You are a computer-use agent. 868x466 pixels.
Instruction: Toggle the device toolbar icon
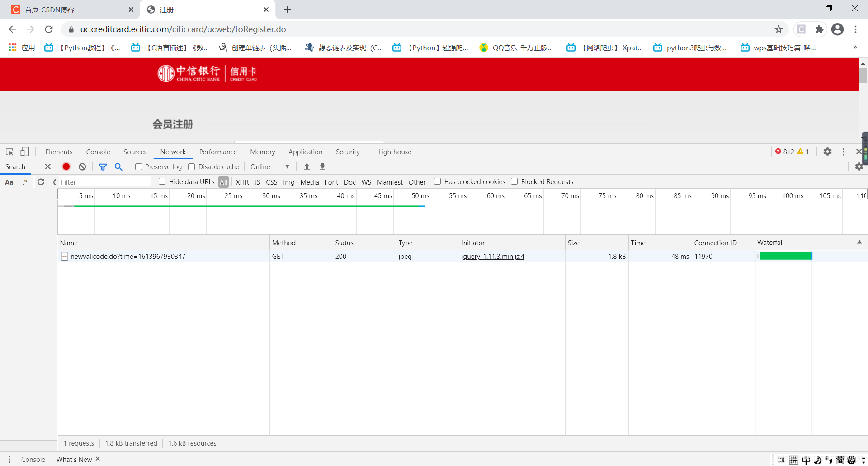(25, 152)
